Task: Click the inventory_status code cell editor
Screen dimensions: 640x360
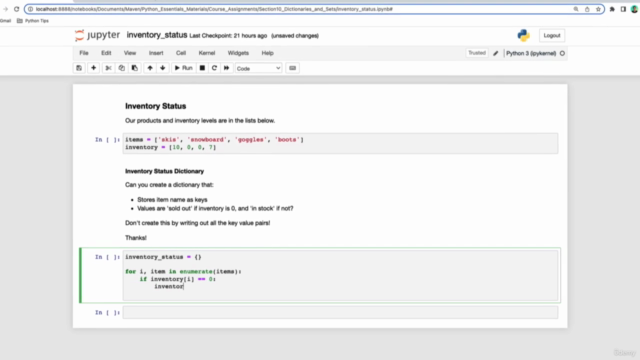Action: [340, 275]
